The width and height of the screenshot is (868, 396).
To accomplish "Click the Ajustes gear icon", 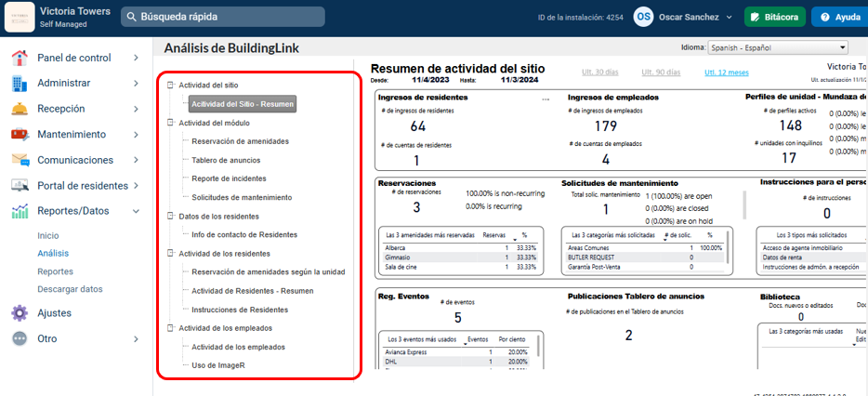I will tap(20, 313).
